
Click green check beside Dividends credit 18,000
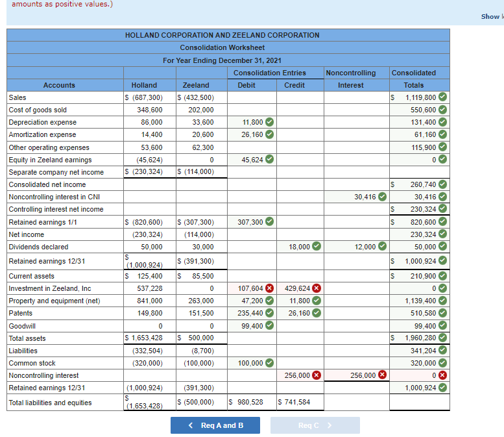coord(317,247)
